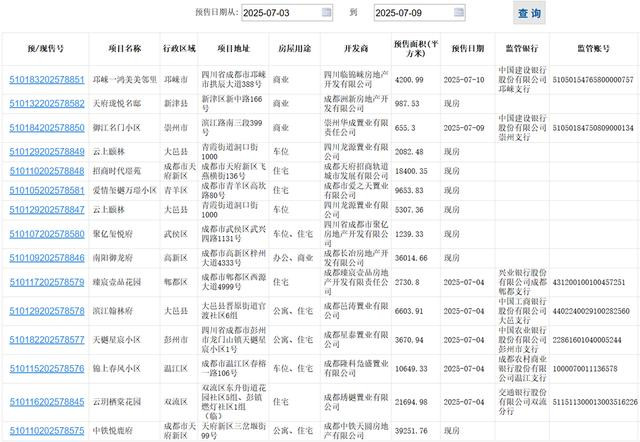Select project name 招商时代璟苑
Viewport: 640px width, 442px height.
coord(117,171)
